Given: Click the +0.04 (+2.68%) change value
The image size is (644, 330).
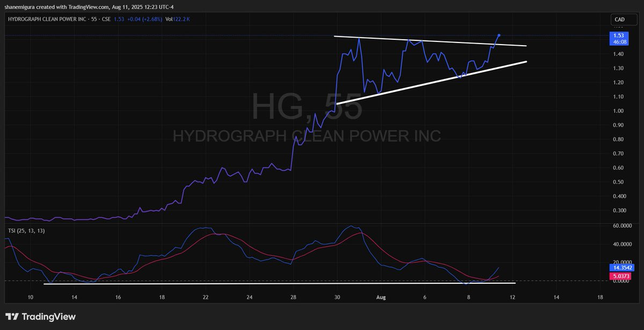Looking at the screenshot, I should click(144, 19).
